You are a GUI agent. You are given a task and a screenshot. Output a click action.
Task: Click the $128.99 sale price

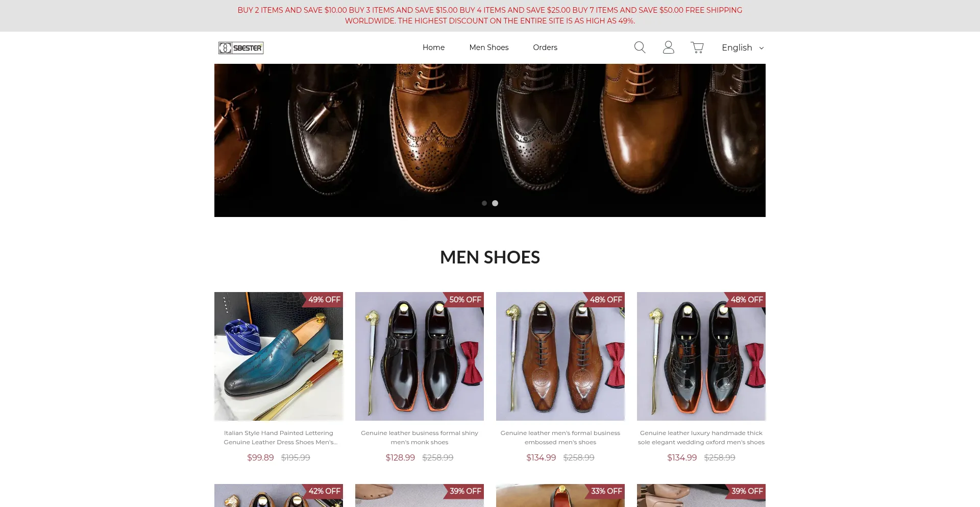click(400, 457)
